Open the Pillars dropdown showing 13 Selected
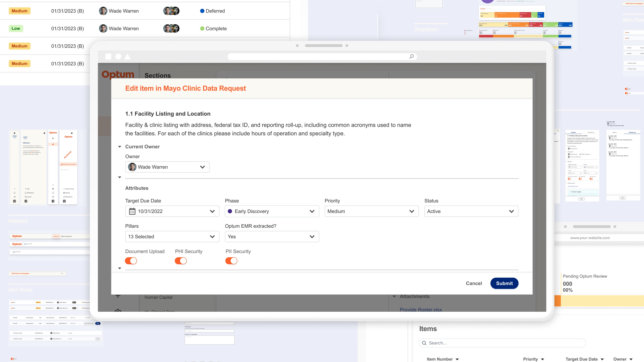This screenshot has height=362, width=644. (x=172, y=237)
